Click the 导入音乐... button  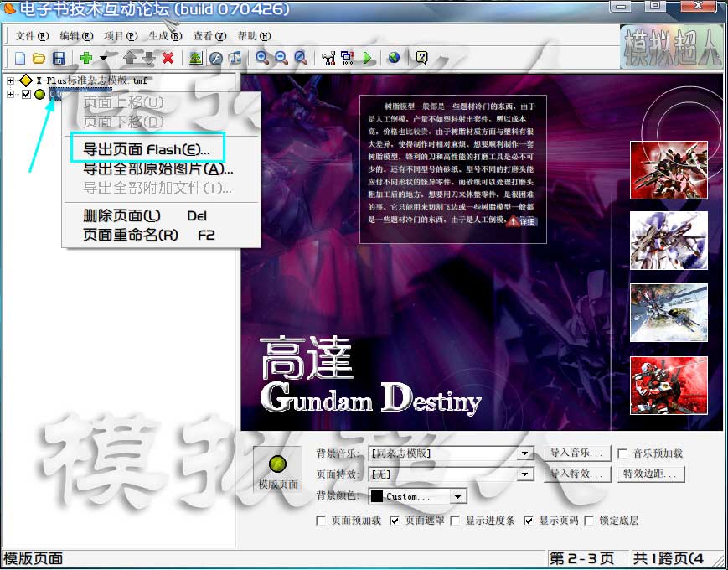click(x=576, y=453)
